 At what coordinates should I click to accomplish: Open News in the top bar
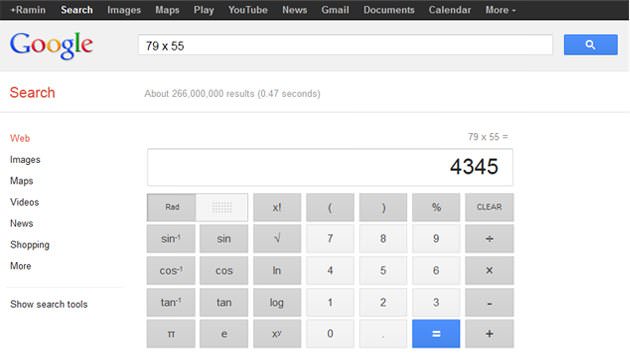[295, 10]
